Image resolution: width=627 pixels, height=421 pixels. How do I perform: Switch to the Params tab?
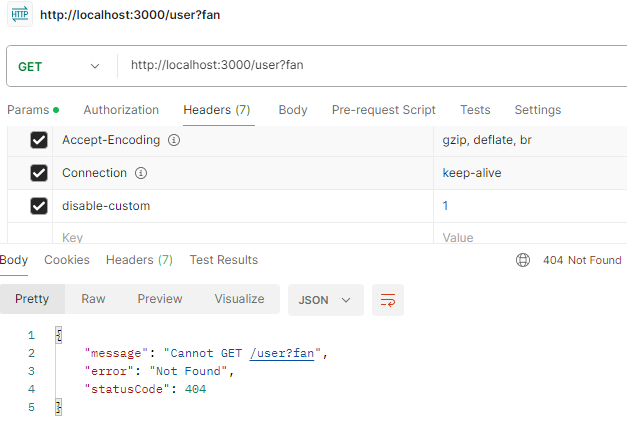pyautogui.click(x=28, y=110)
